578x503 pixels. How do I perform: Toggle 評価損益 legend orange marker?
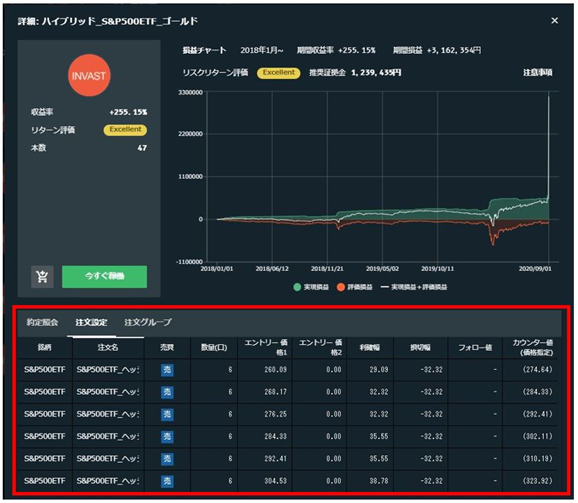(x=341, y=287)
